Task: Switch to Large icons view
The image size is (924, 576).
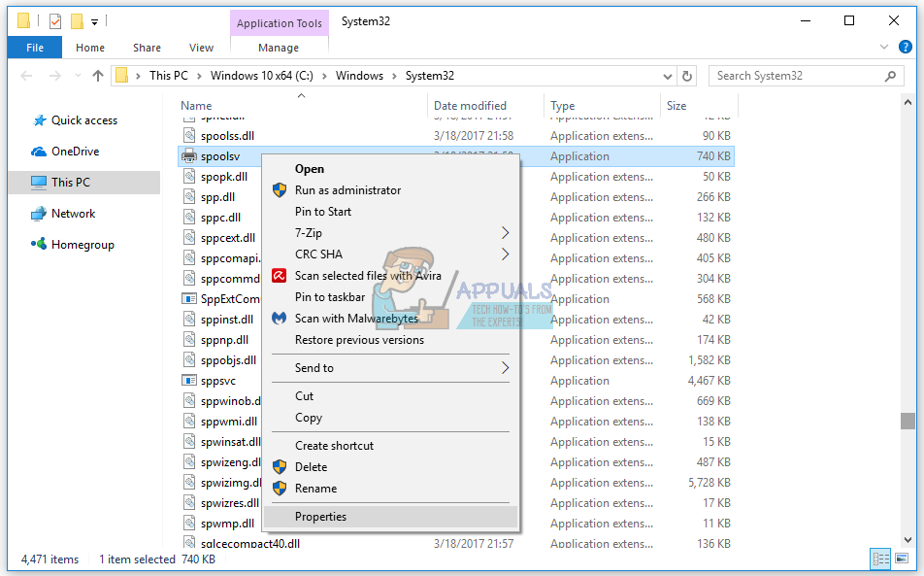Action: [x=902, y=559]
